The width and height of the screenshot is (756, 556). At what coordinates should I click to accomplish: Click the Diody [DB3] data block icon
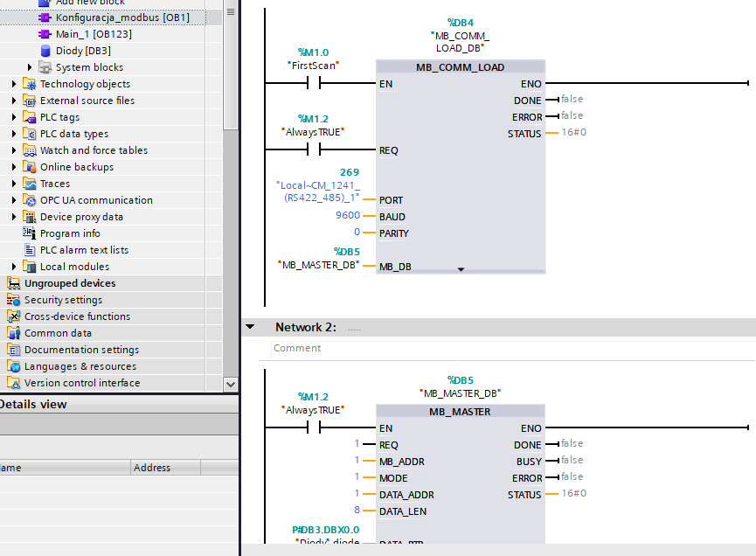click(x=45, y=51)
